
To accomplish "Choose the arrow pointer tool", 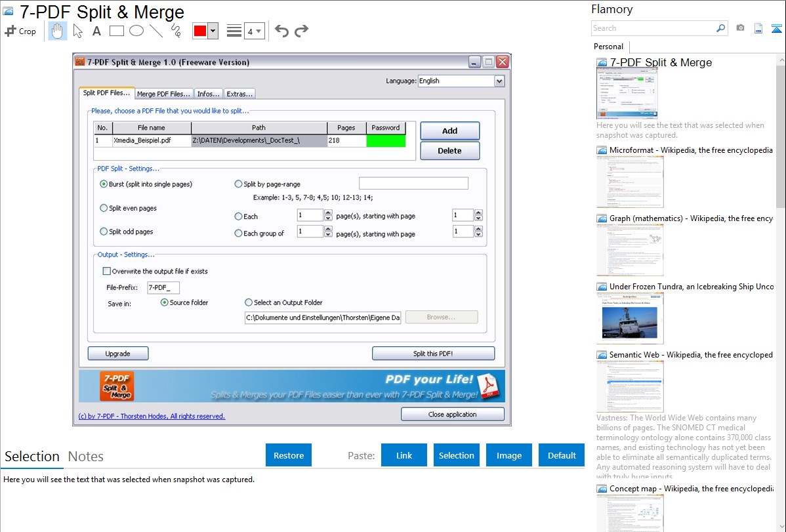I will [x=77, y=31].
